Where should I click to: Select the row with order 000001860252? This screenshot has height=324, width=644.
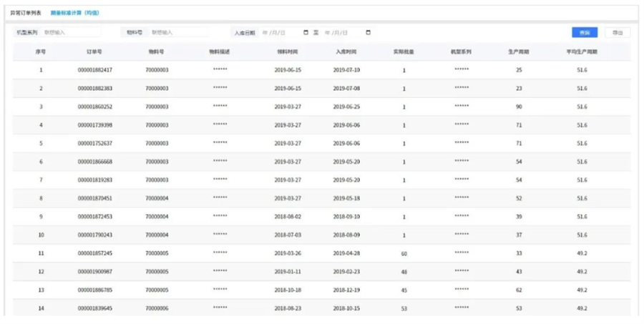tap(95, 107)
